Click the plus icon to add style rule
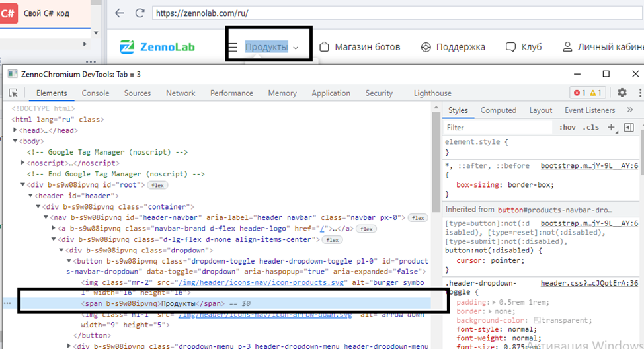 tap(611, 127)
